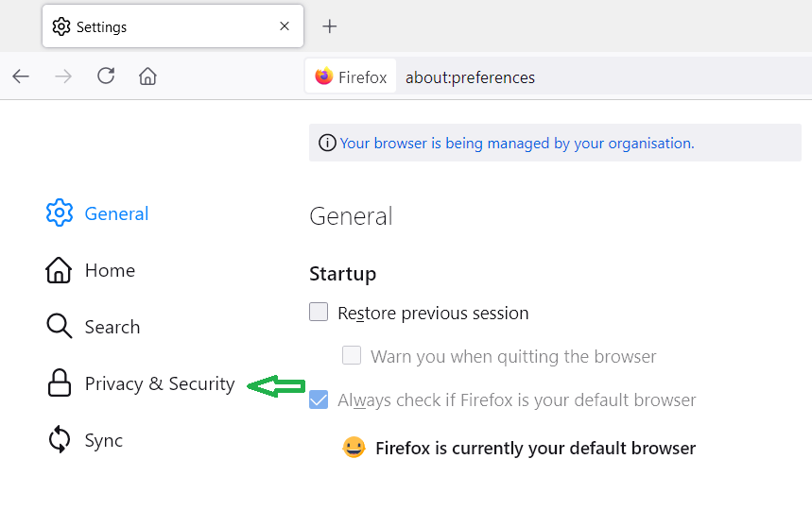This screenshot has height=527, width=812.
Task: Toggle Warn you when quitting the browser
Action: (352, 355)
